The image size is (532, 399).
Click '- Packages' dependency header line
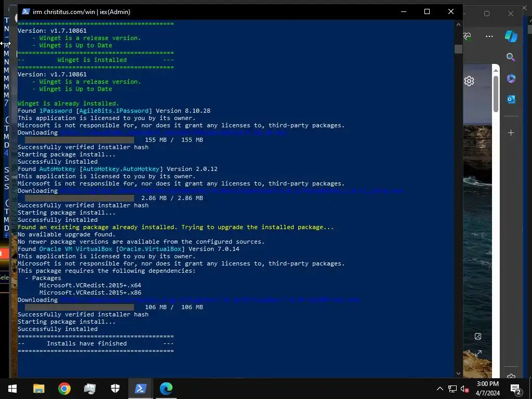pyautogui.click(x=43, y=278)
